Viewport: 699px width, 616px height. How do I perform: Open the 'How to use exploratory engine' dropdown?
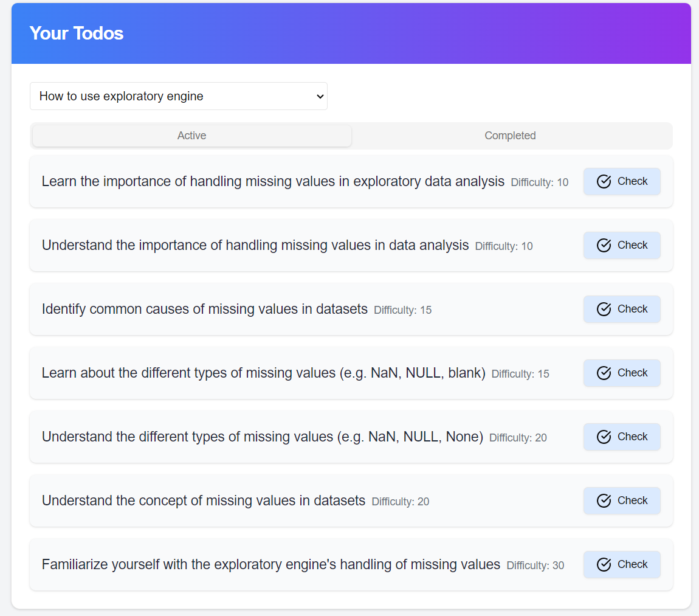pos(178,96)
